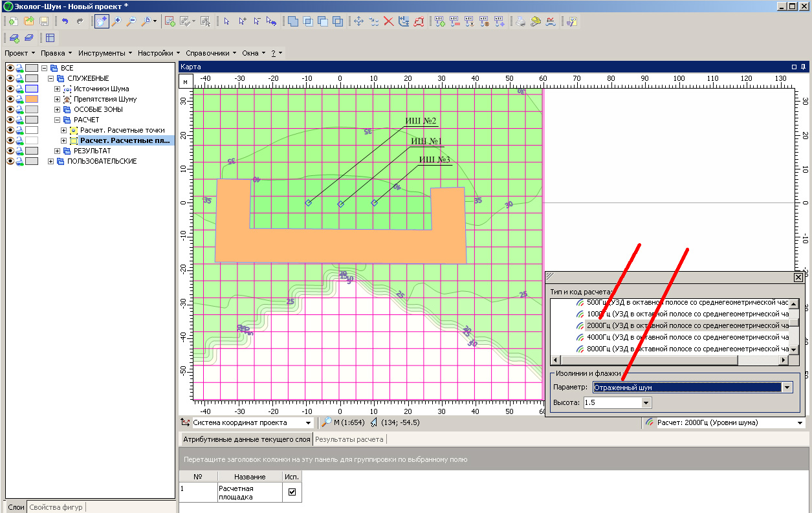This screenshot has width=812, height=513.
Task: Switch to Результаты расчета tab
Action: [349, 439]
